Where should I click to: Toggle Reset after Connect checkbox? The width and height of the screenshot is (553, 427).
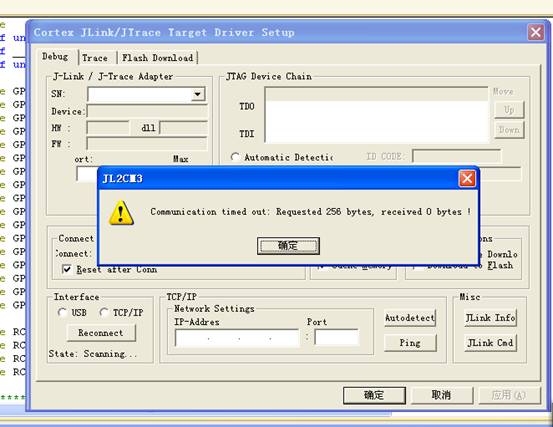[67, 270]
